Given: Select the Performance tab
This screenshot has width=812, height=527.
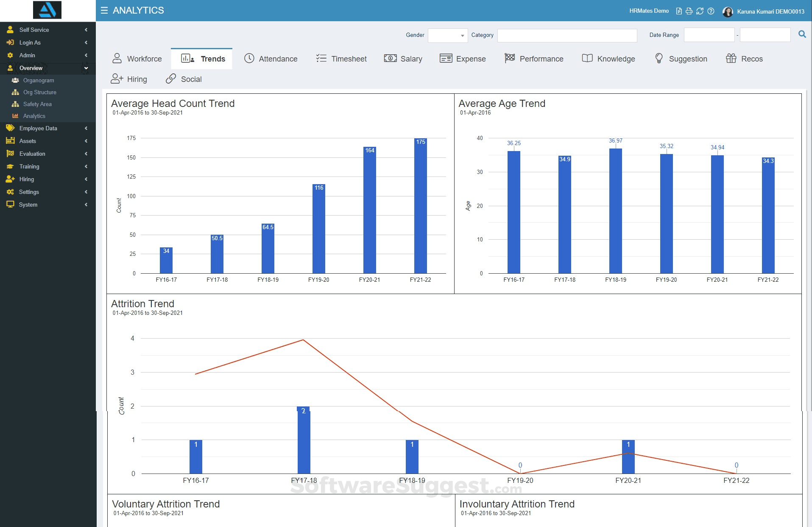Looking at the screenshot, I should click(x=534, y=59).
